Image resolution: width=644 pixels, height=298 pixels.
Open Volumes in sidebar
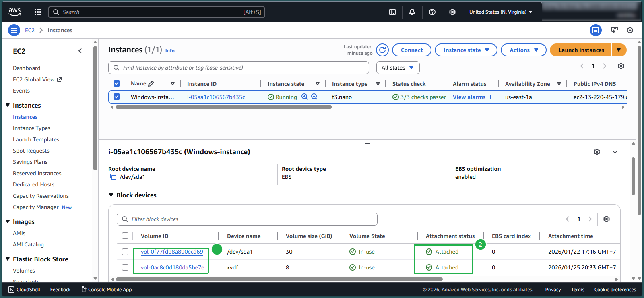[24, 271]
